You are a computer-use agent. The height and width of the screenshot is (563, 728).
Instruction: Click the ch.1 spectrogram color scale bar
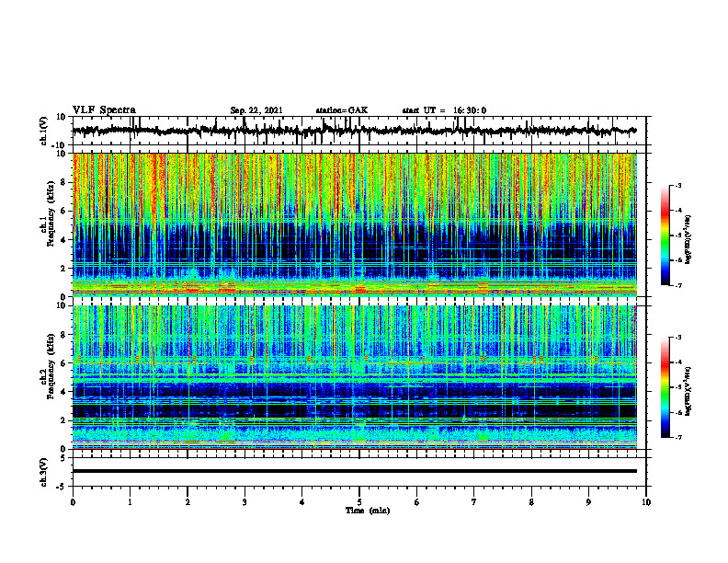click(665, 236)
